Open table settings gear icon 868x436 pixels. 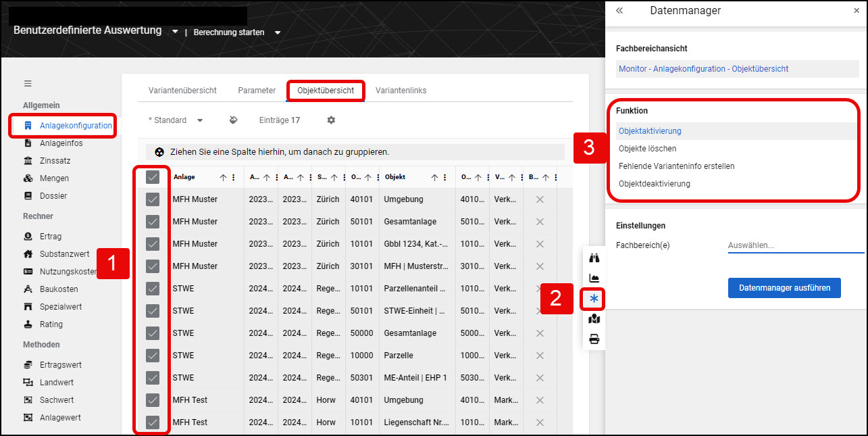click(x=331, y=120)
